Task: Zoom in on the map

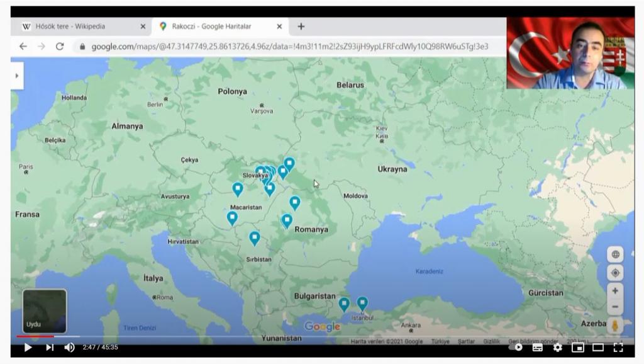Action: [x=615, y=291]
